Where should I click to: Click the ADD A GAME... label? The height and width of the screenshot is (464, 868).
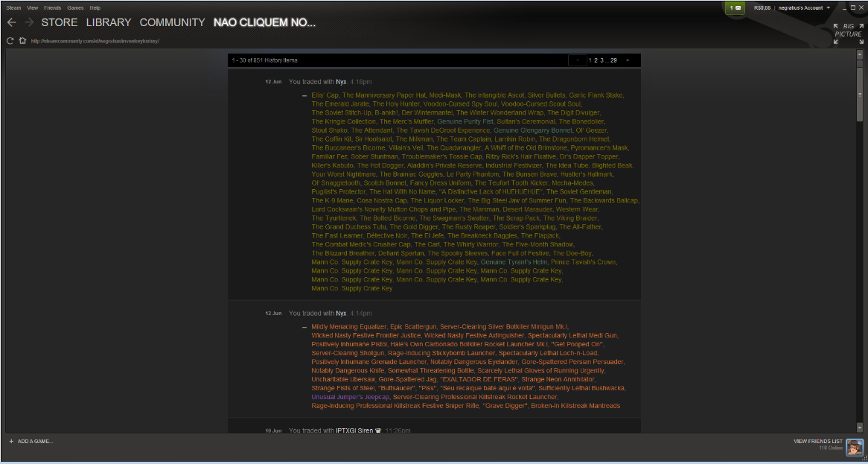(x=36, y=442)
